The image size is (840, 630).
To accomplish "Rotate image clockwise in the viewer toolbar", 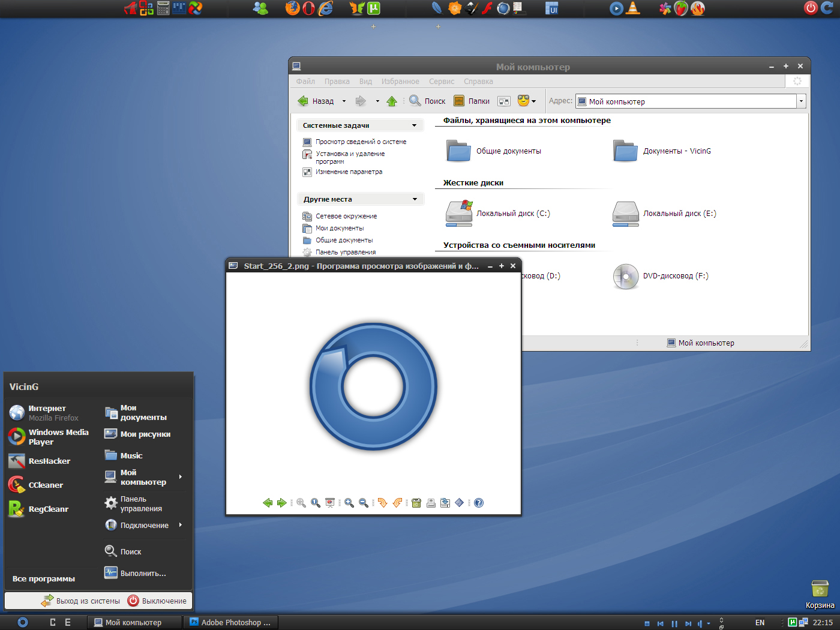I will coord(382,503).
